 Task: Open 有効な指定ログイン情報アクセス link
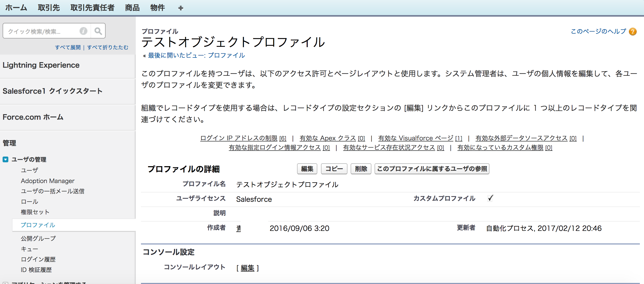click(x=279, y=147)
